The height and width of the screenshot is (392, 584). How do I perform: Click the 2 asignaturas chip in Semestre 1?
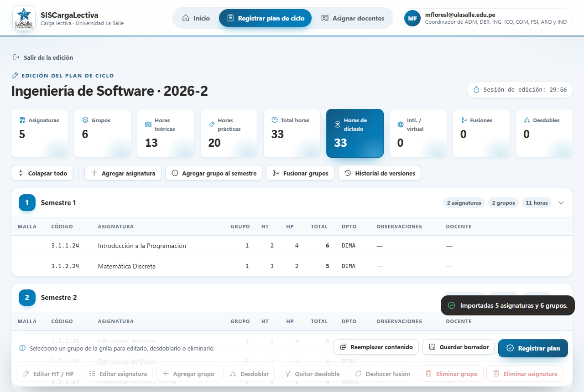pyautogui.click(x=464, y=203)
